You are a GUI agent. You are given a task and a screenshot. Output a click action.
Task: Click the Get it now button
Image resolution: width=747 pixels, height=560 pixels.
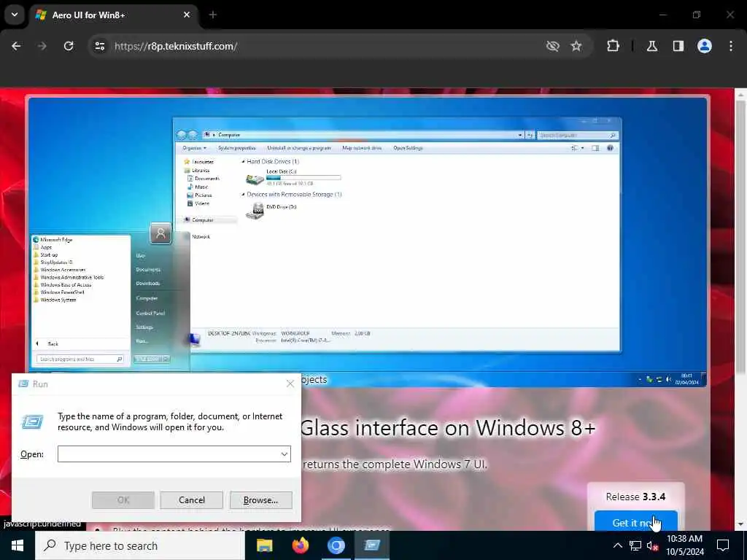click(635, 522)
